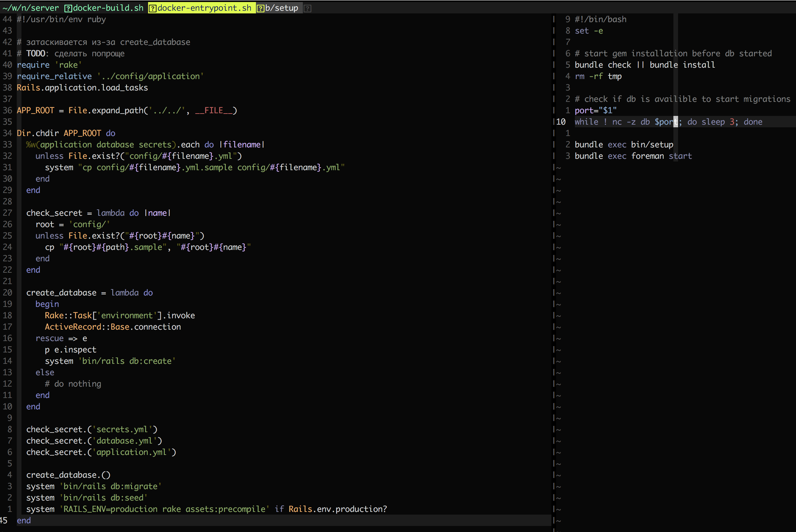Open the b/setup tab
Viewport: 796px width, 532px height.
pos(281,8)
